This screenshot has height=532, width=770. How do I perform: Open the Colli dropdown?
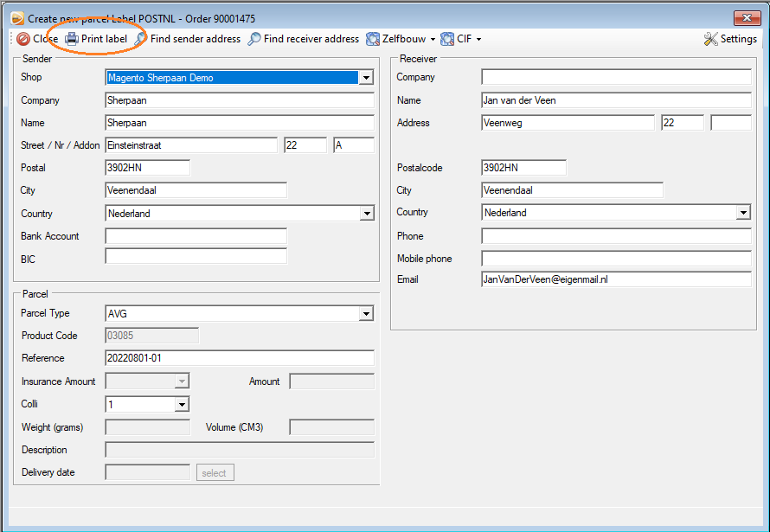click(182, 404)
